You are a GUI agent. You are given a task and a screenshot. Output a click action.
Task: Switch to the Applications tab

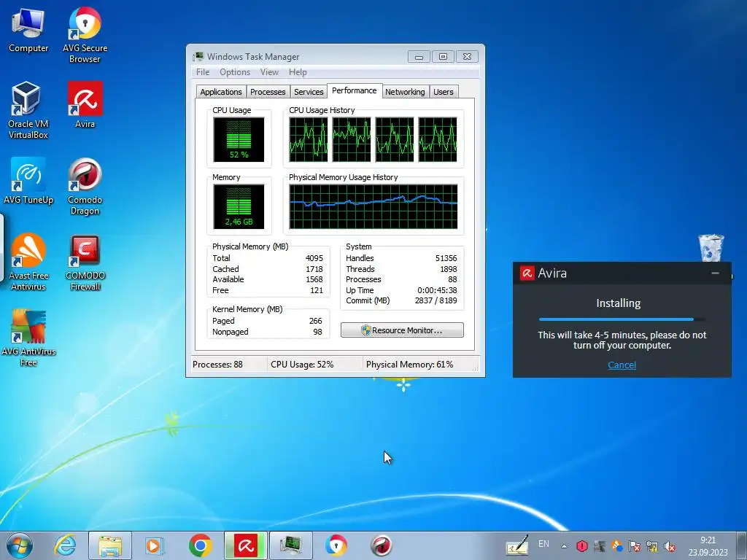point(220,92)
